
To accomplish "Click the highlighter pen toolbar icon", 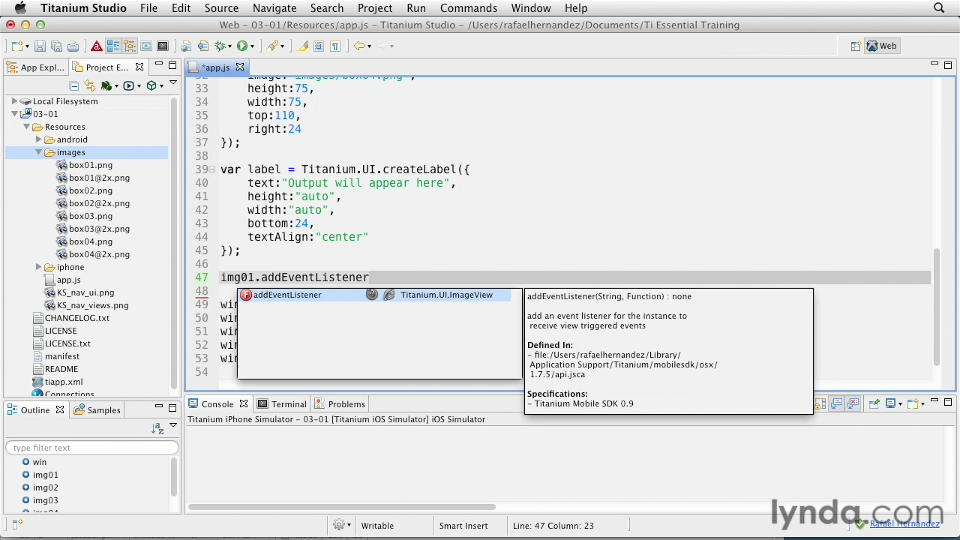I will 302,46.
